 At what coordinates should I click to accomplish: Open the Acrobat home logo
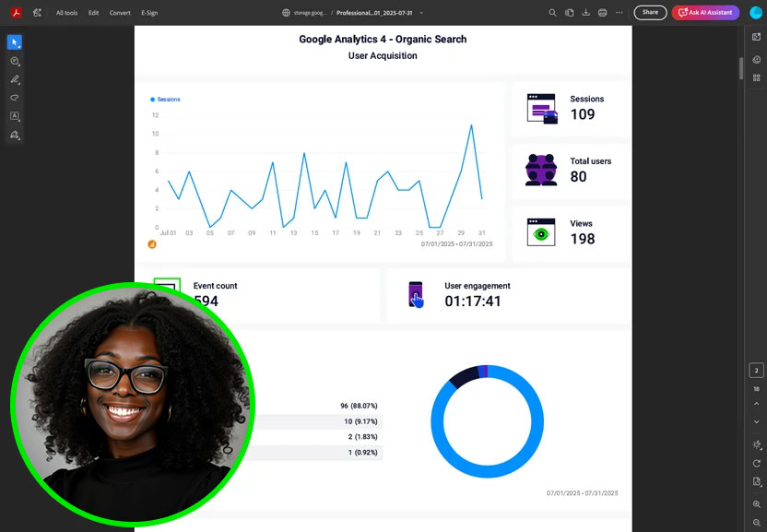point(17,13)
